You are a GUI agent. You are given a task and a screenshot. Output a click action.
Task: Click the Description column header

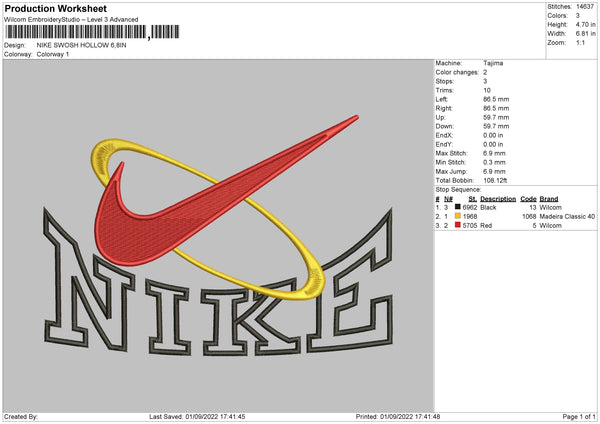click(498, 199)
